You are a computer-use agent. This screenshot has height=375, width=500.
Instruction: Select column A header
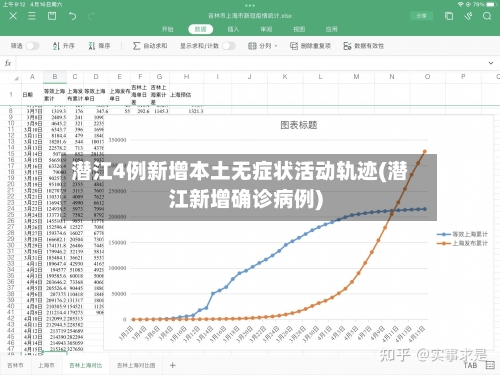pyautogui.click(x=32, y=77)
